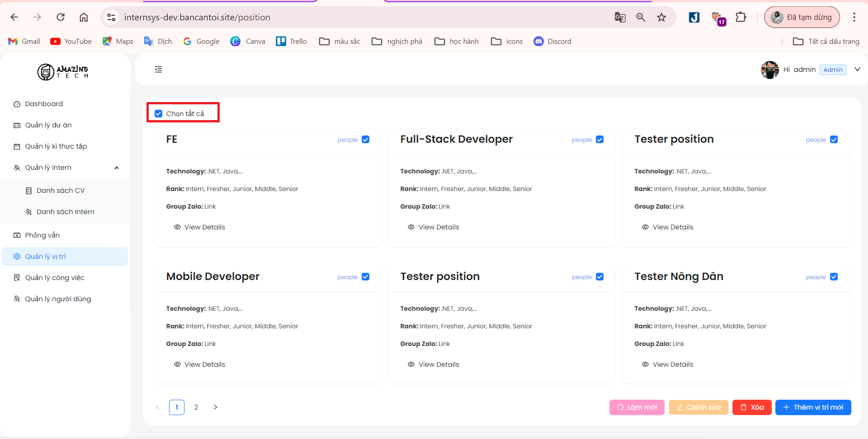Screen dimensions: 868x439
Task: Open the browser Extensions puzzle icon
Action: pos(741,17)
